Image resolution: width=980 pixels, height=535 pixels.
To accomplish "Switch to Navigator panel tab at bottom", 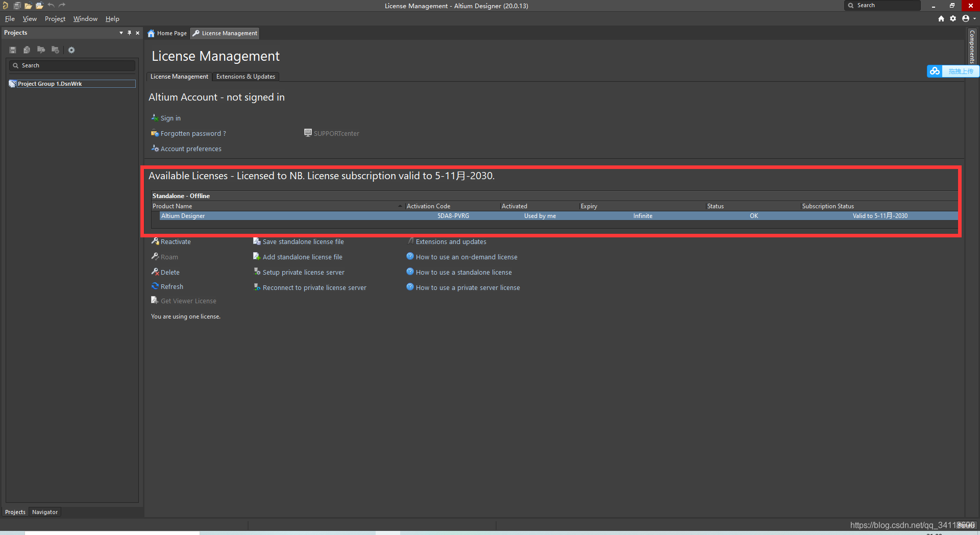I will [45, 512].
